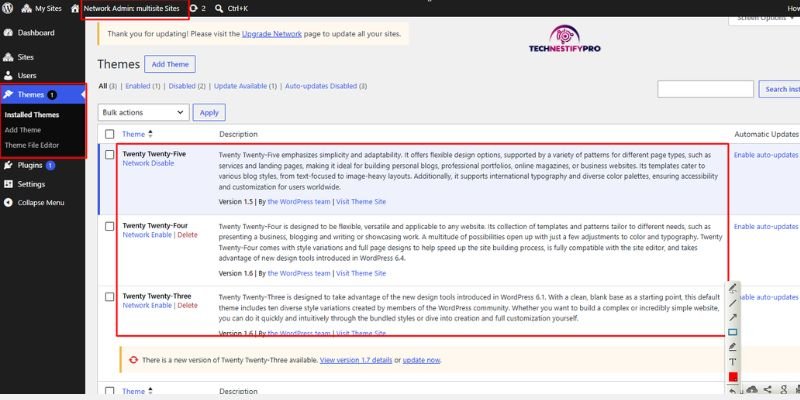
Task: Click the Dashboard gauge icon
Action: click(8, 33)
